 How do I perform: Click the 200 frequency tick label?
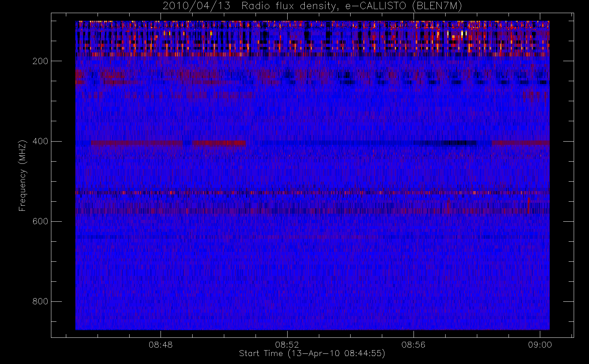click(40, 61)
